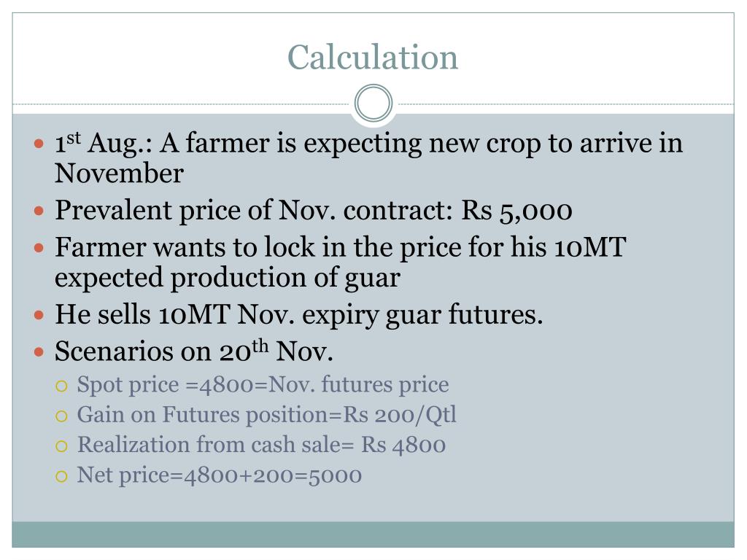Click the circle ornament below the title
Viewport: 747px width, 560px height.
pyautogui.click(x=373, y=103)
